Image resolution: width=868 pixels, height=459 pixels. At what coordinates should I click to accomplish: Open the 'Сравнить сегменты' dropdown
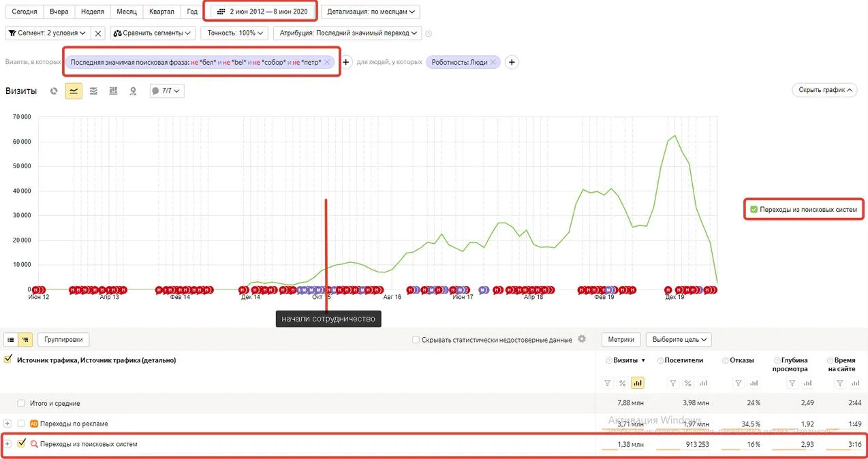coord(152,33)
